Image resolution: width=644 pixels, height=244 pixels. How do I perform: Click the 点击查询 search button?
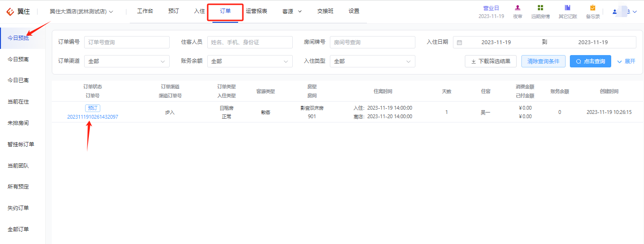coord(590,61)
